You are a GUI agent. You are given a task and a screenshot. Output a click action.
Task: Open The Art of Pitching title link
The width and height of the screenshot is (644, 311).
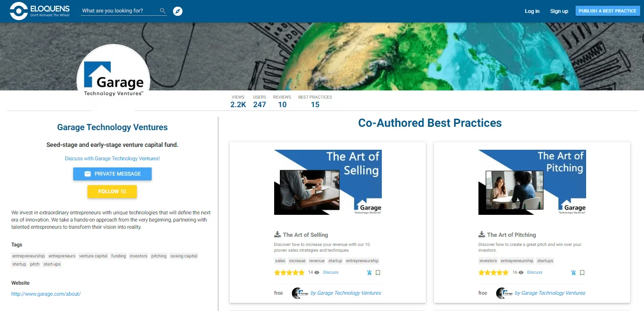pos(511,235)
